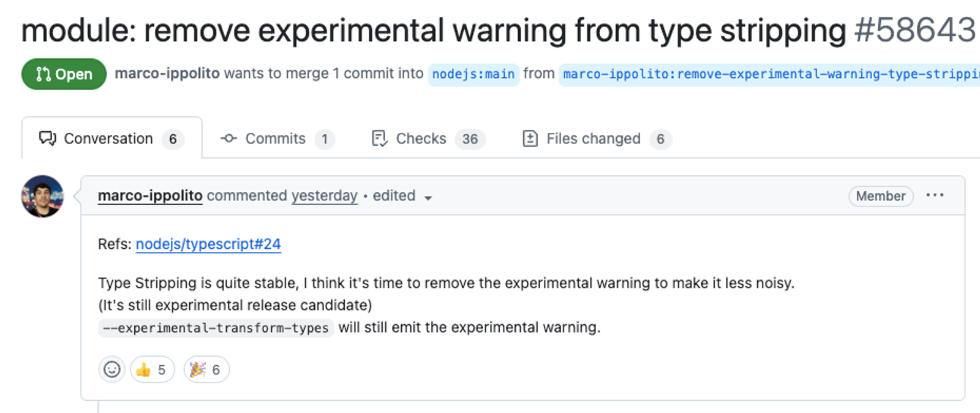Toggle the thumbs up reaction

[152, 369]
